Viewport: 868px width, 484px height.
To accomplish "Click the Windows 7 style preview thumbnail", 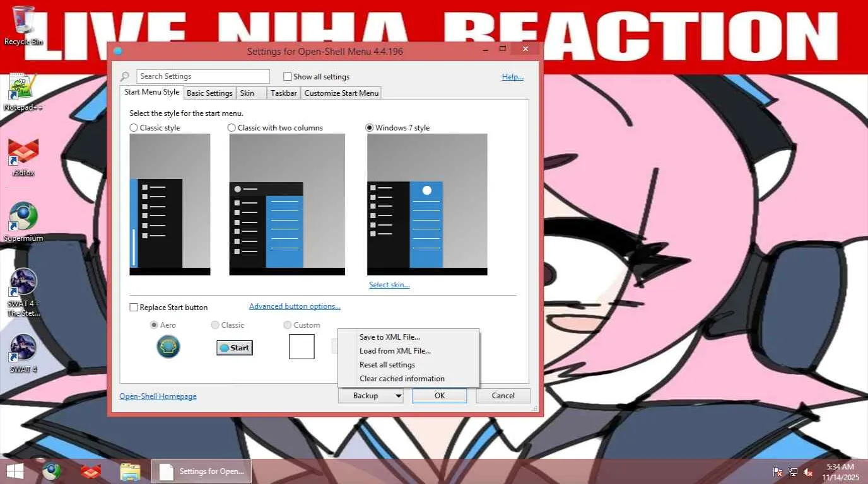I will coord(427,204).
